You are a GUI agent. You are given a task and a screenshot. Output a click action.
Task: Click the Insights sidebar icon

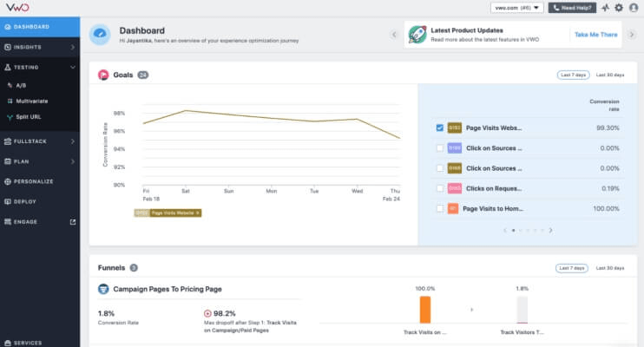tap(8, 47)
